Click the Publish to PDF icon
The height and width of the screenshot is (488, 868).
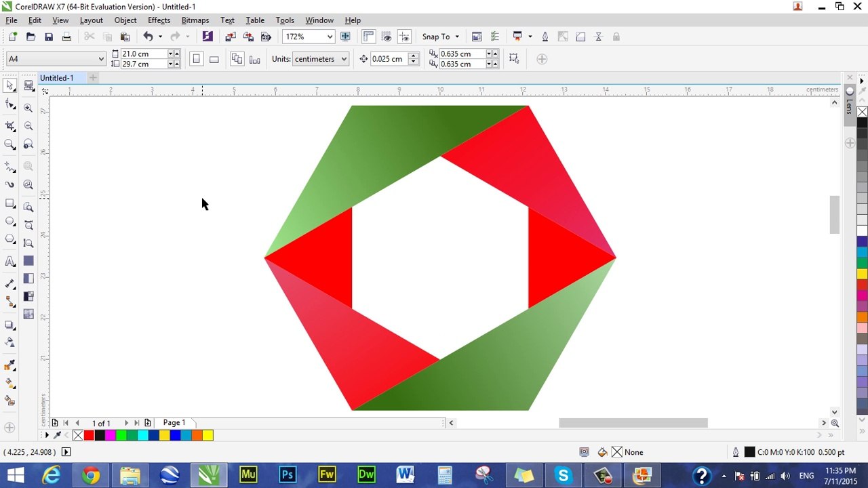coord(266,37)
